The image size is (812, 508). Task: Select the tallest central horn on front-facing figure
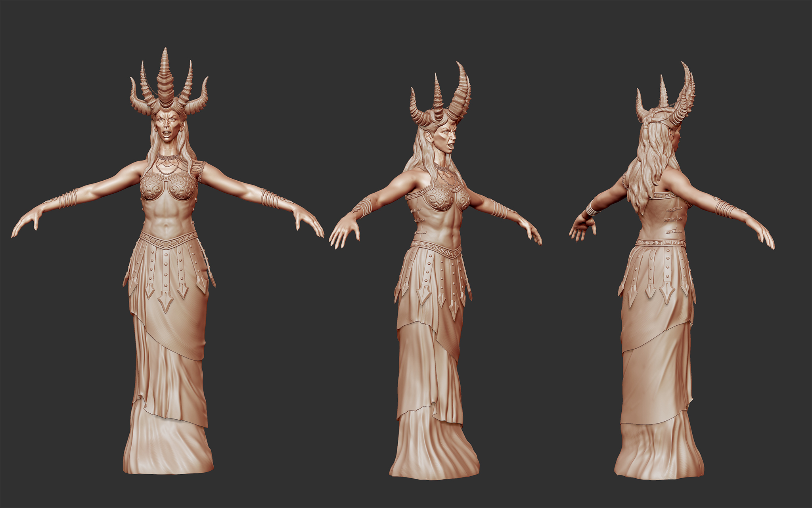click(x=165, y=77)
